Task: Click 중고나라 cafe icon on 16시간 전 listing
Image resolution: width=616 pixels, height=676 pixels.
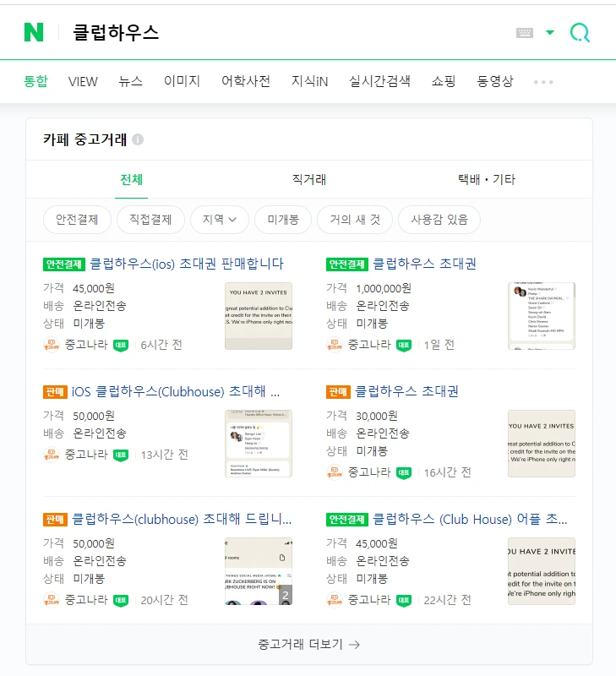Action: (x=335, y=472)
